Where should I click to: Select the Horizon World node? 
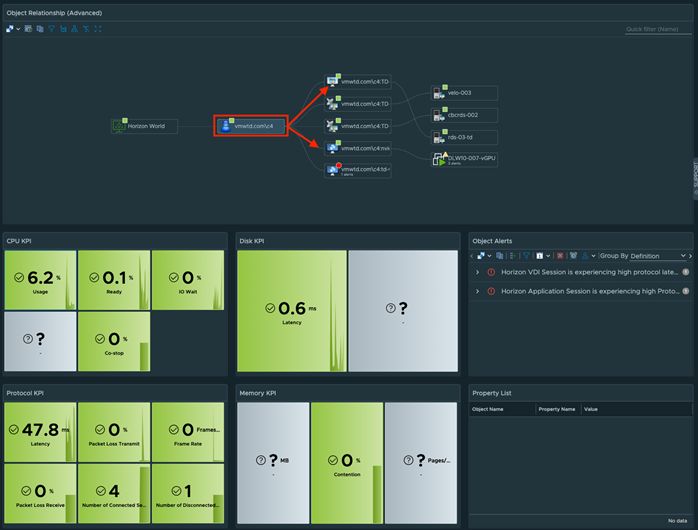pos(144,126)
